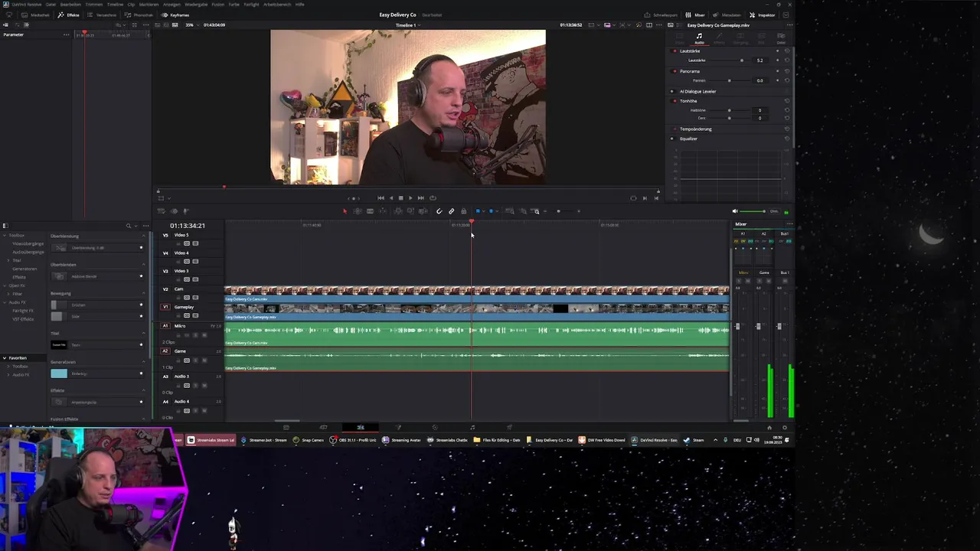
Task: Click the search icon in the effects panel
Action: [129, 226]
